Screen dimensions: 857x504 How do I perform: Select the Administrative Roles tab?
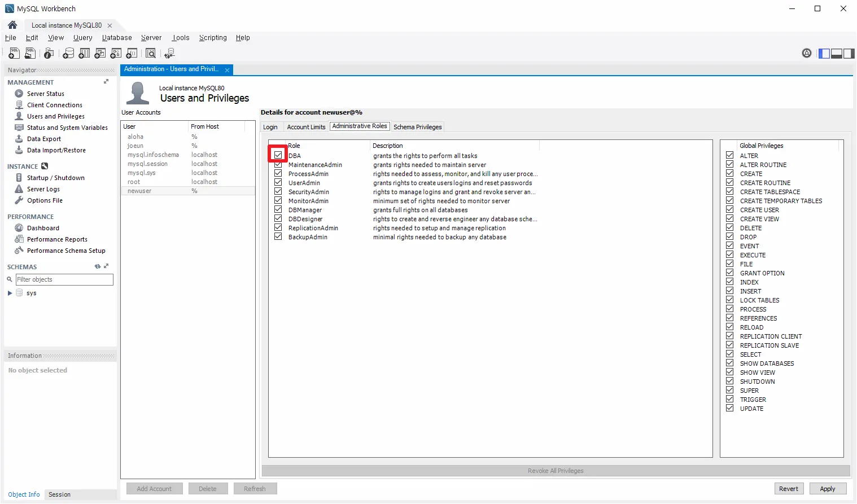[360, 126]
